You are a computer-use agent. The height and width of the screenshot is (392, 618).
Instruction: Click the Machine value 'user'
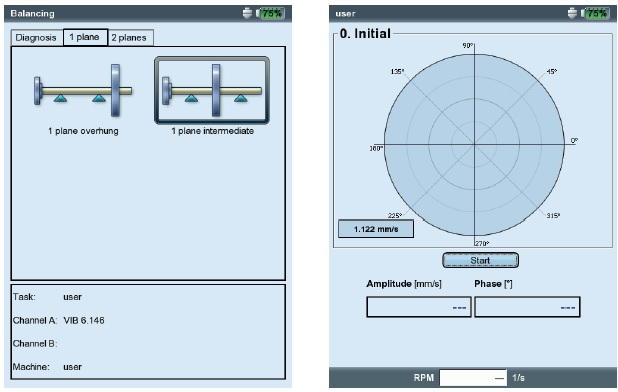[73, 367]
